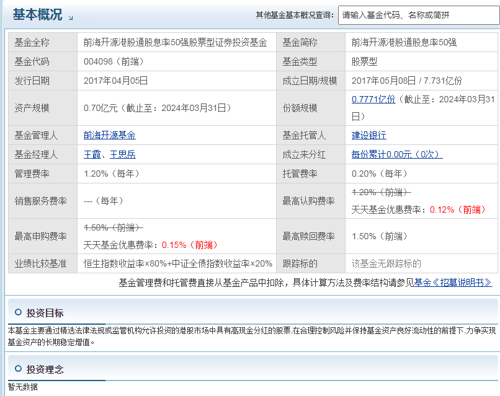Click the 跟踪标的 row label
Screen dimensions: 500x396
coord(300,264)
